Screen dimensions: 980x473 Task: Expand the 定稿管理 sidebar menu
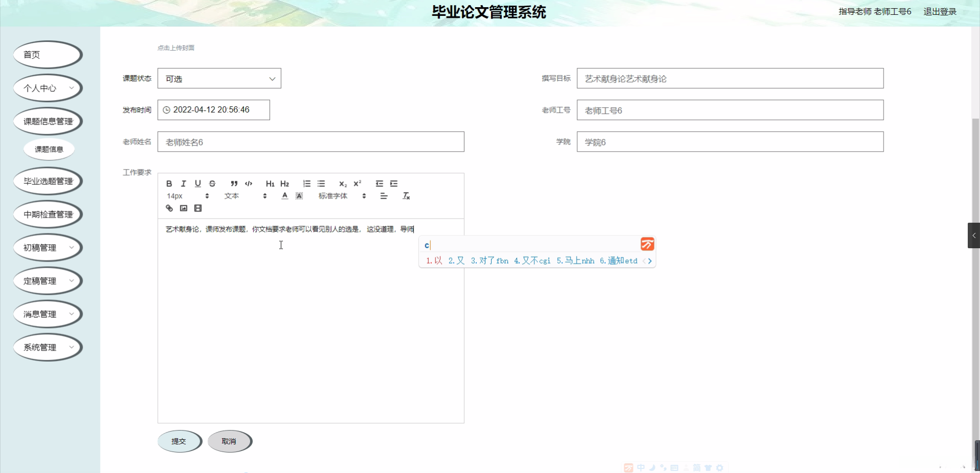[48, 281]
